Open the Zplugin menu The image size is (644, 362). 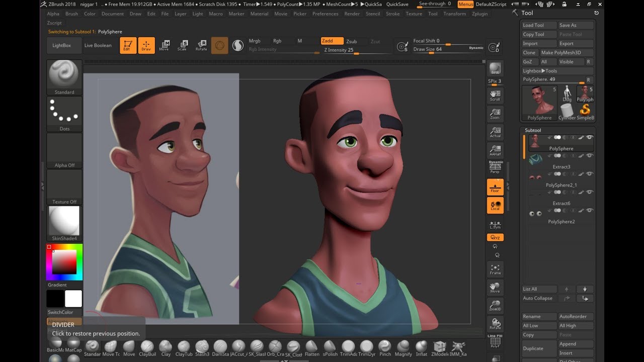tap(480, 14)
